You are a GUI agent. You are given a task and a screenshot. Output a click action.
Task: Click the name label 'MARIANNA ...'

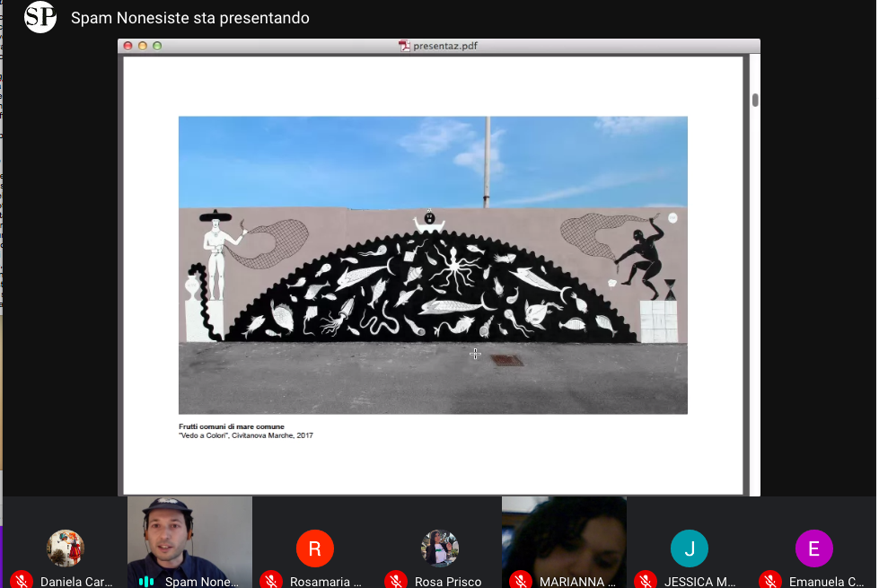pos(577,582)
